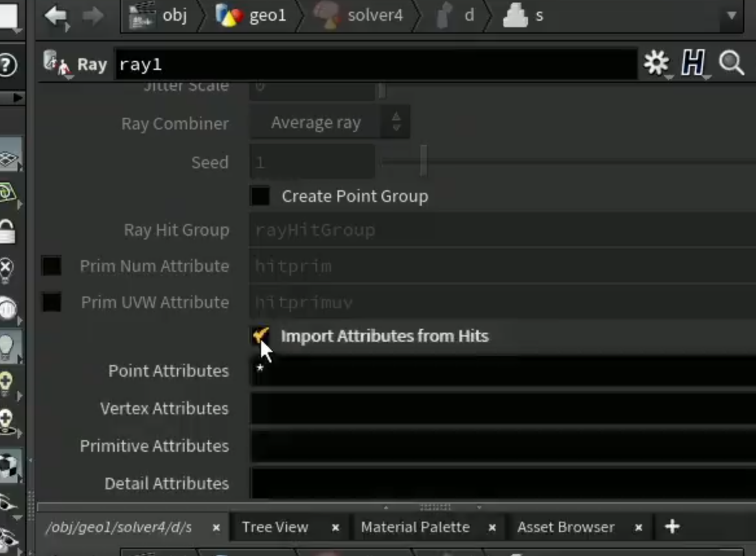Click the padlock icon in left sidebar

(x=6, y=231)
